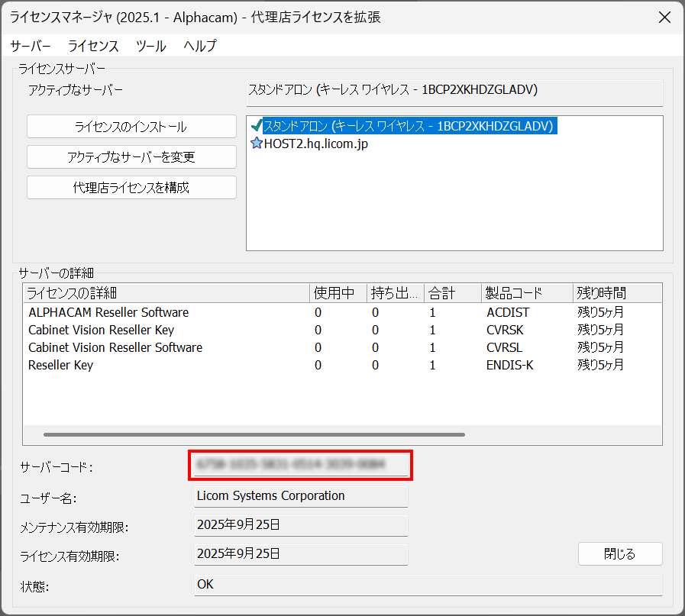Click remaining time in ENDIS-K row
This screenshot has width=685, height=616.
601,365
